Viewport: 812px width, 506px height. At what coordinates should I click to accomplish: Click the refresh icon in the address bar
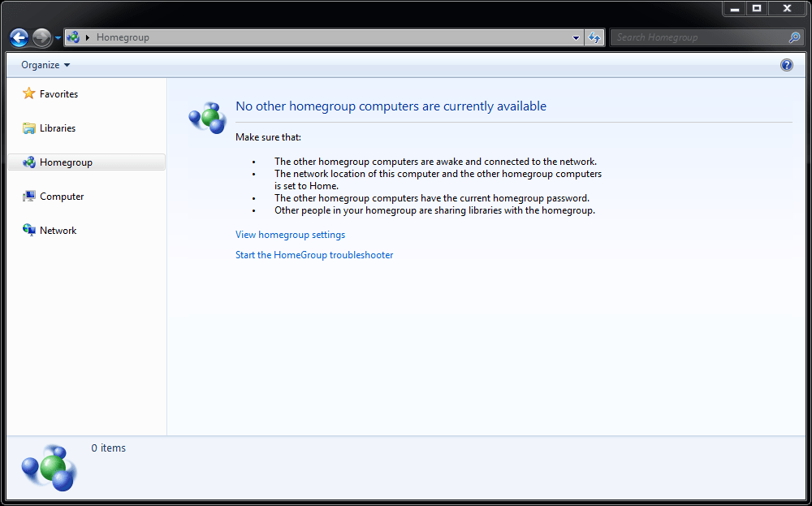pyautogui.click(x=594, y=37)
